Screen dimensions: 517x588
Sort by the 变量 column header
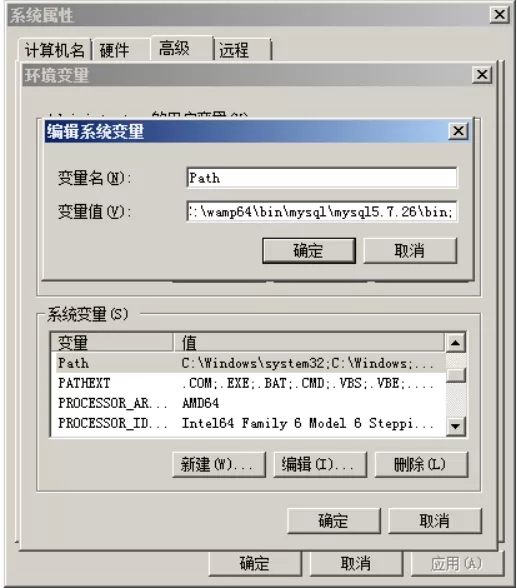tap(112, 342)
